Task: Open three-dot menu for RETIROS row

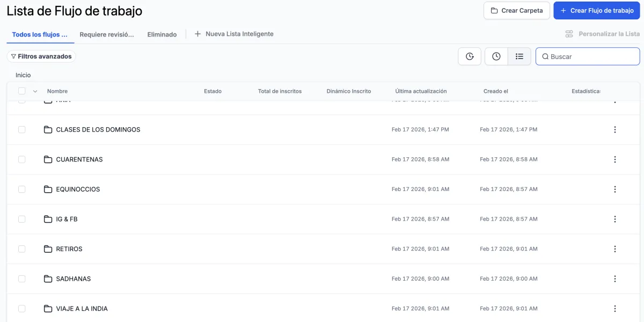Action: [x=615, y=249]
